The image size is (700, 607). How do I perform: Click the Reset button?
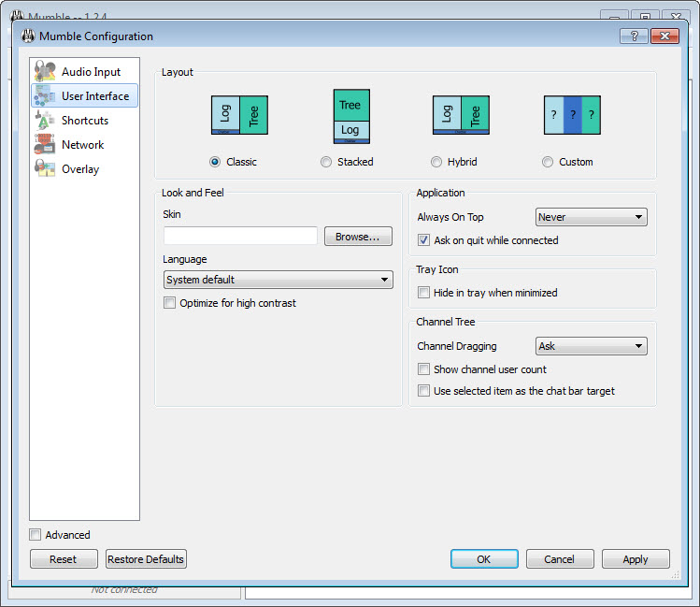click(64, 559)
